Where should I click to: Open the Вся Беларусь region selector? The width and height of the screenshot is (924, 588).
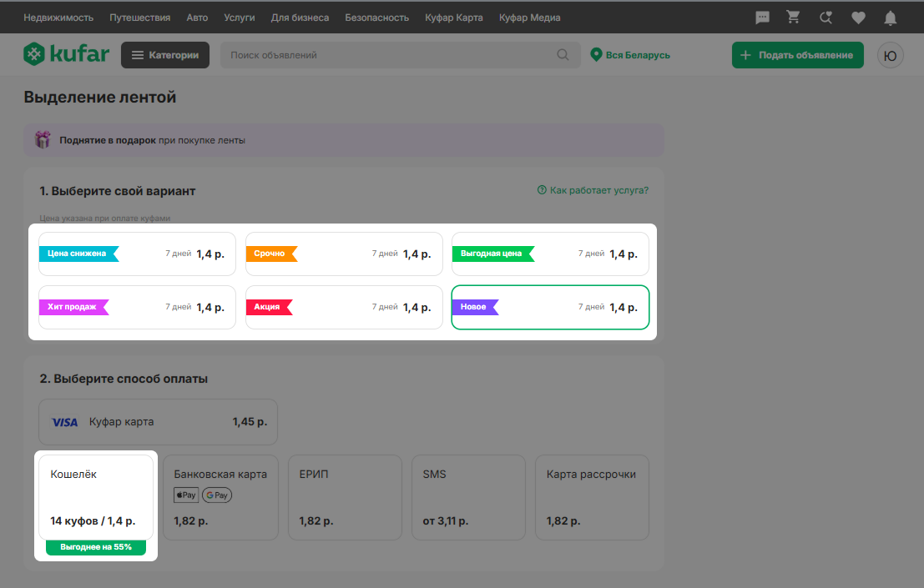(x=630, y=55)
